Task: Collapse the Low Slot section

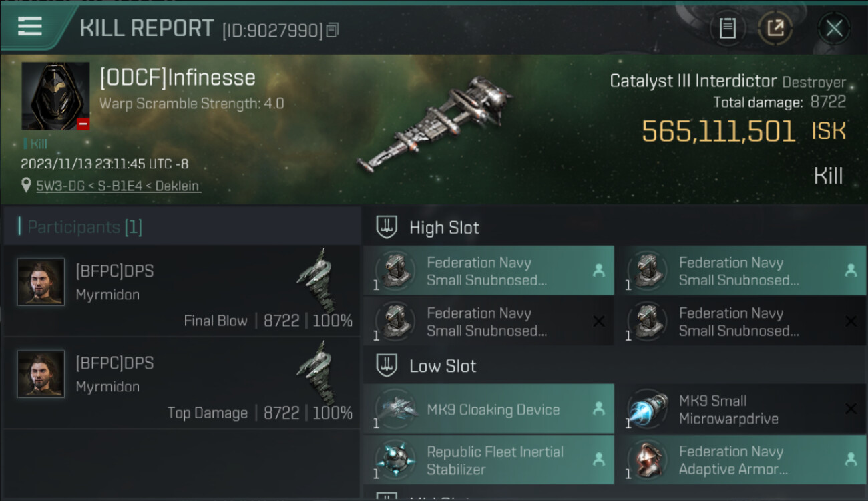Action: (x=443, y=366)
